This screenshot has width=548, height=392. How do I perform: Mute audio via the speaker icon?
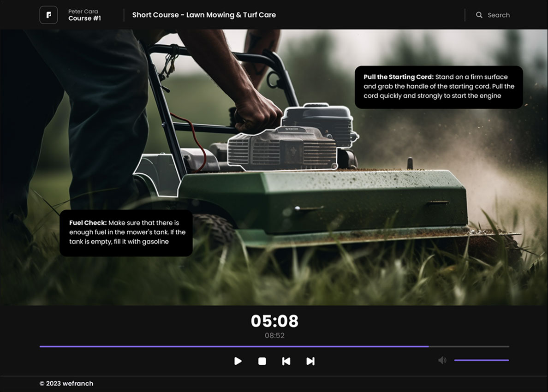pos(442,360)
